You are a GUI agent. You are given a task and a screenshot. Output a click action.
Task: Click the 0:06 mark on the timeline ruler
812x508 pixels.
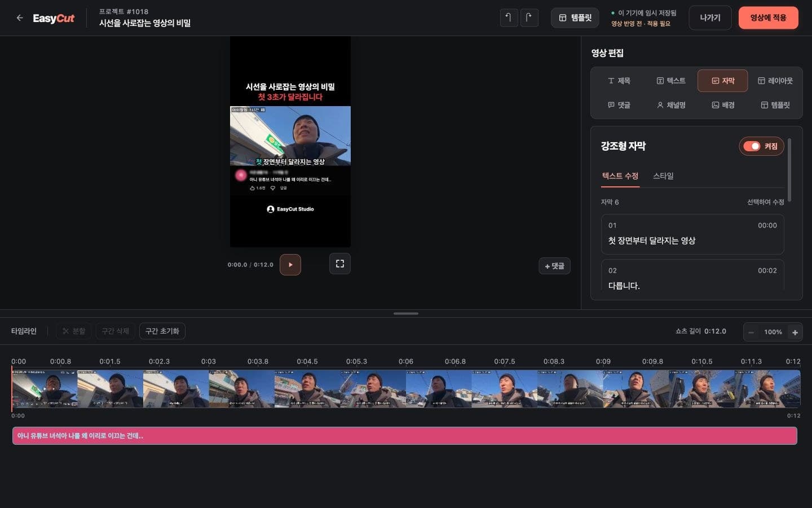406,361
